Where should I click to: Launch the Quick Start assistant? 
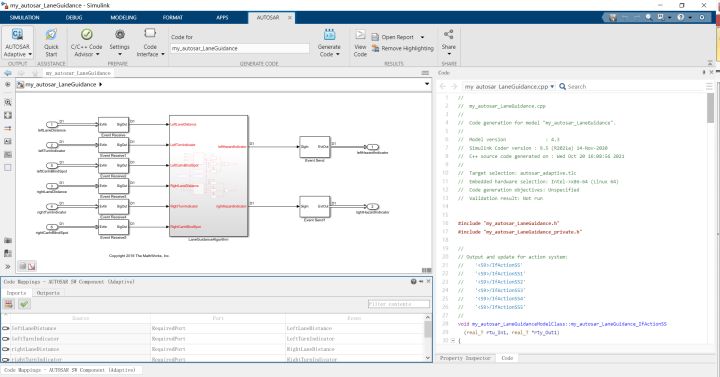(51, 43)
